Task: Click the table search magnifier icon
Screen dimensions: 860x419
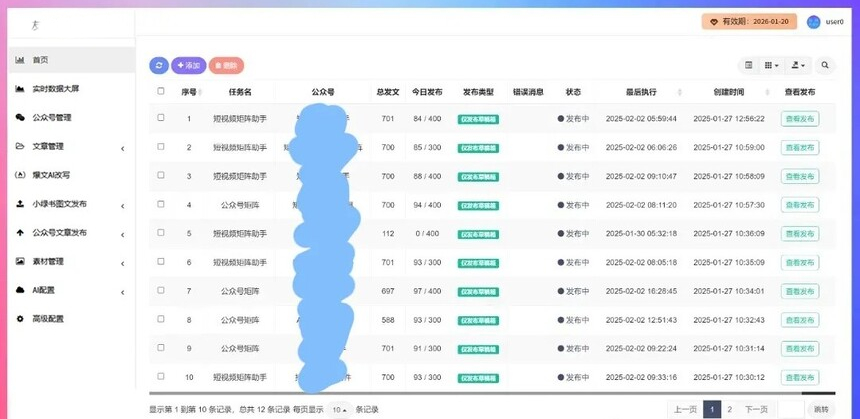Action: click(x=825, y=65)
